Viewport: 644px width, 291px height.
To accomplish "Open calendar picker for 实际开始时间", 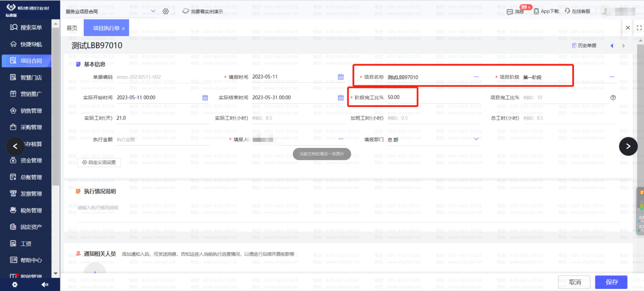I will (x=205, y=97).
